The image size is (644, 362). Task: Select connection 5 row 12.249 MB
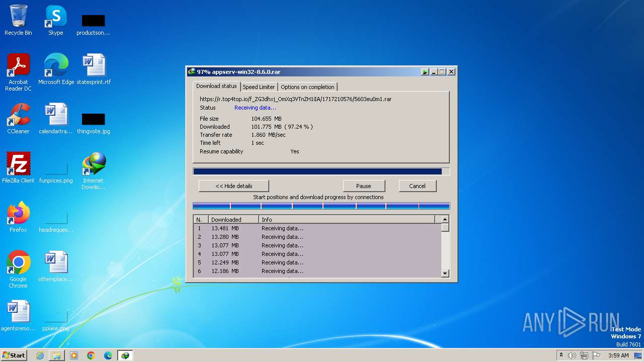tap(317, 262)
